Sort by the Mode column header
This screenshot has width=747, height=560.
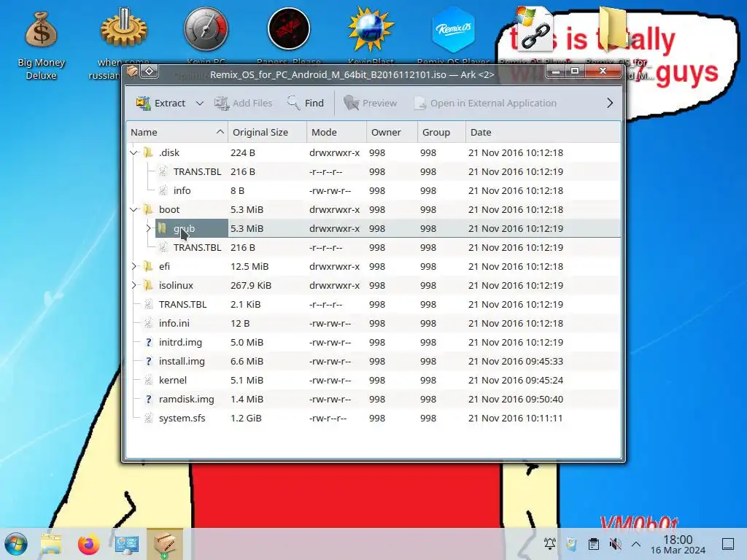(336, 132)
